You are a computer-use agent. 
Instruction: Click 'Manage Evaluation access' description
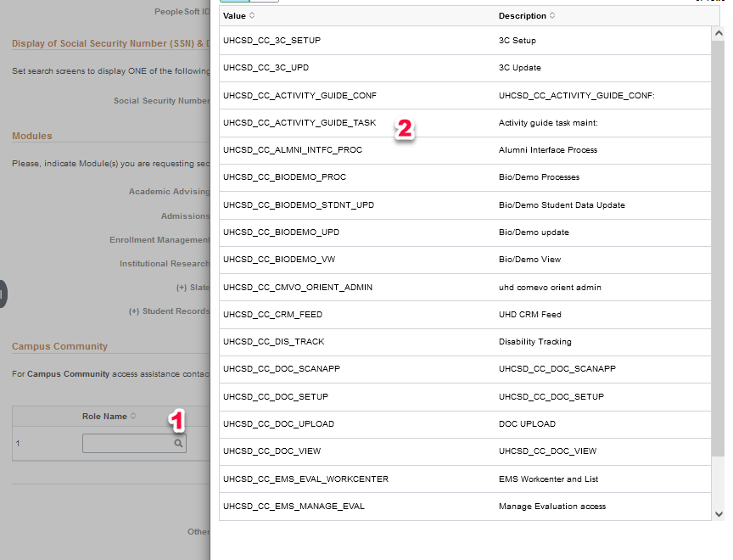tap(552, 506)
